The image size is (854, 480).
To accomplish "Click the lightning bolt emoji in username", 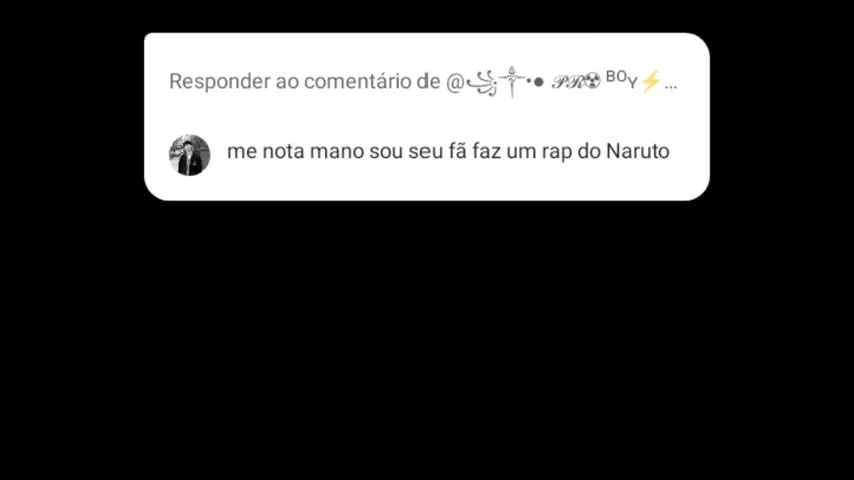I will [x=651, y=82].
